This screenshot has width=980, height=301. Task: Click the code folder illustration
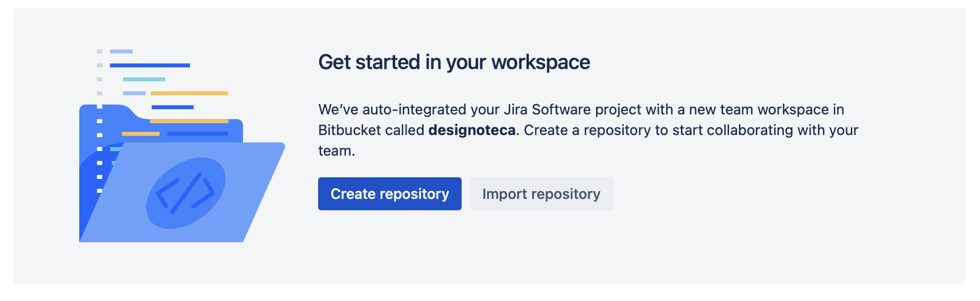[182, 146]
